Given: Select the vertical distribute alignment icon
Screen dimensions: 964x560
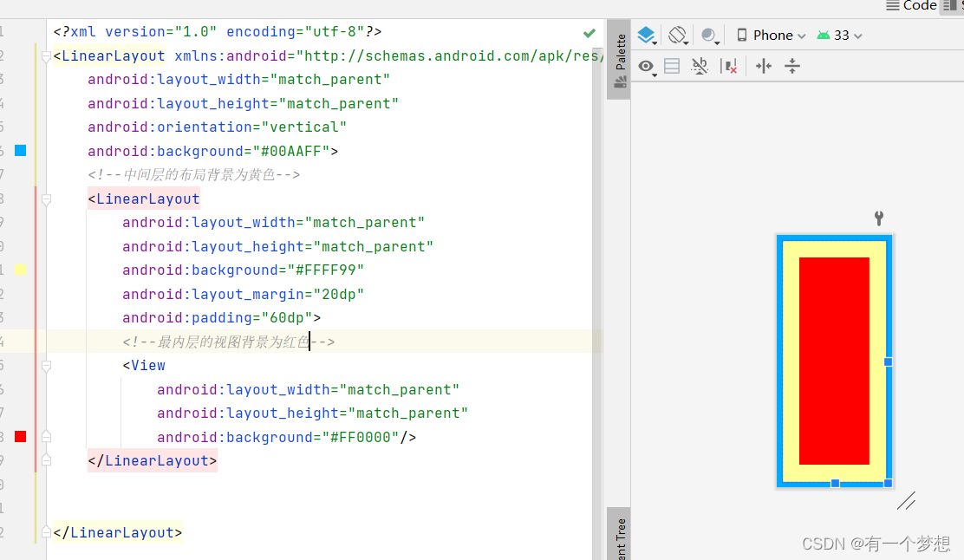Looking at the screenshot, I should click(x=792, y=66).
